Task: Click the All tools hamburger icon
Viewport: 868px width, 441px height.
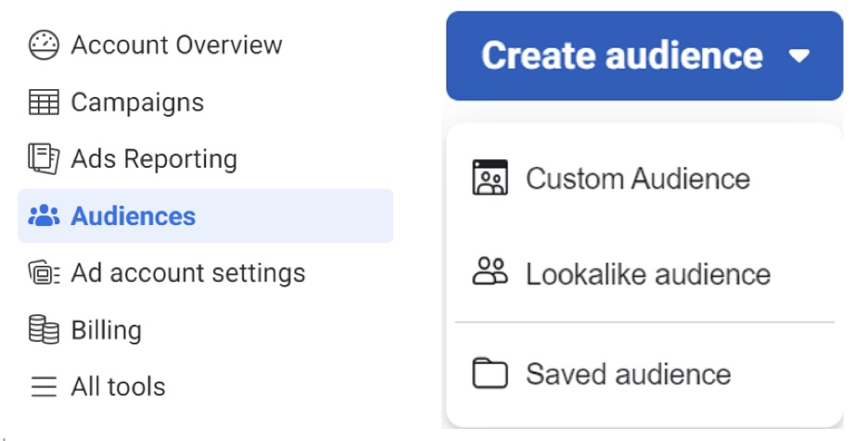Action: (44, 386)
